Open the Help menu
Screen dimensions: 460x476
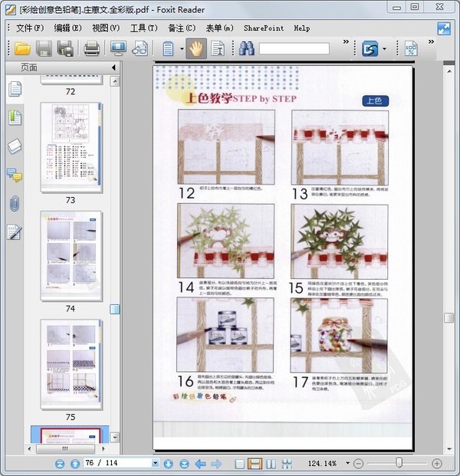302,28
